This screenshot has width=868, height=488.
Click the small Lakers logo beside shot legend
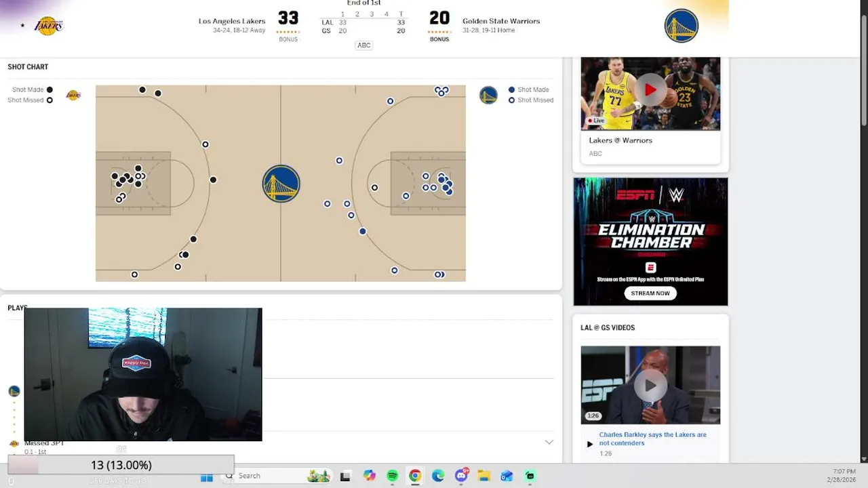73,95
